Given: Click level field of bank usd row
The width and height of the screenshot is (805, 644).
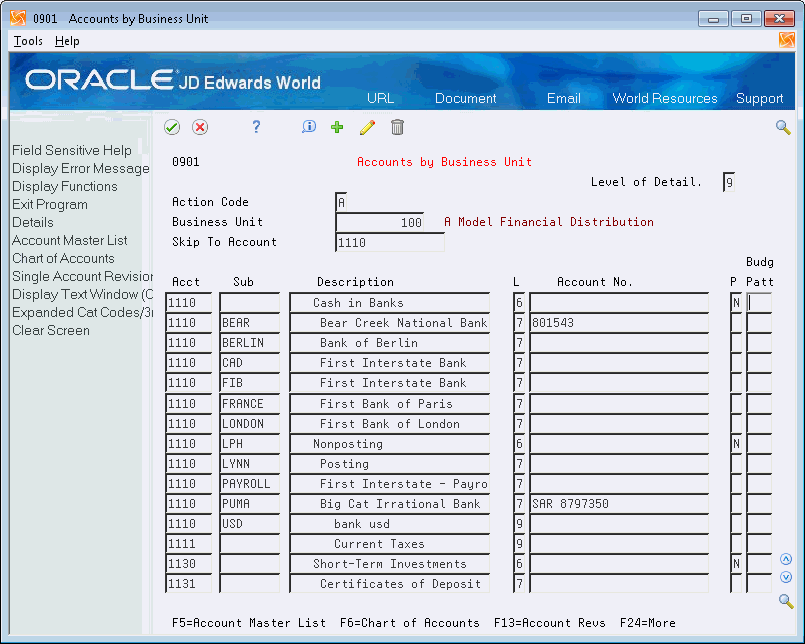Looking at the screenshot, I should pyautogui.click(x=519, y=524).
